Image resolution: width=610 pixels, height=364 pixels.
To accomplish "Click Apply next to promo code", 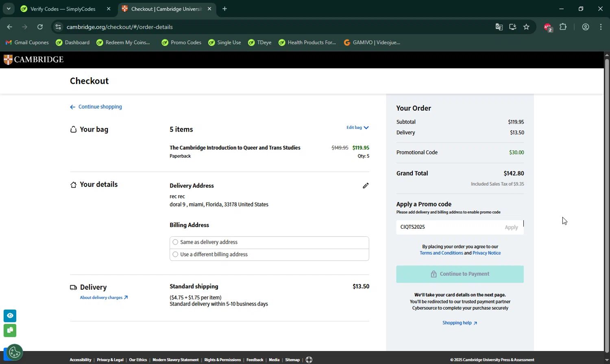I will coord(511,227).
